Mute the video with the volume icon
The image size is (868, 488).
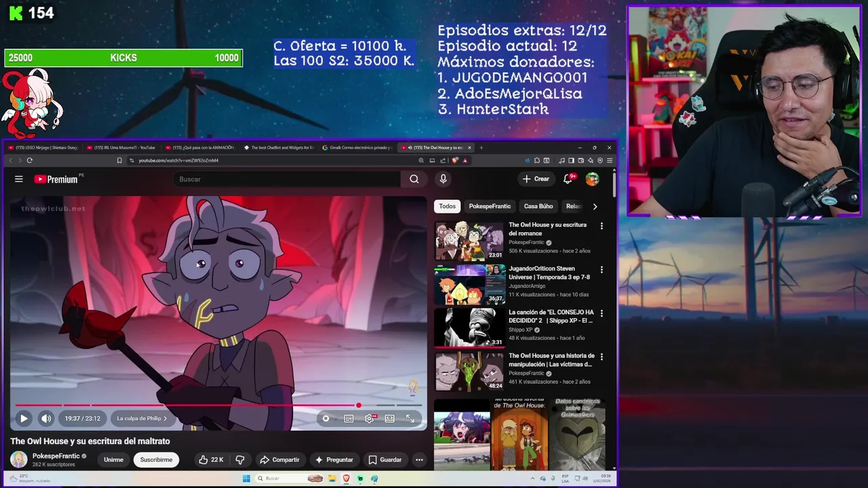(x=46, y=418)
